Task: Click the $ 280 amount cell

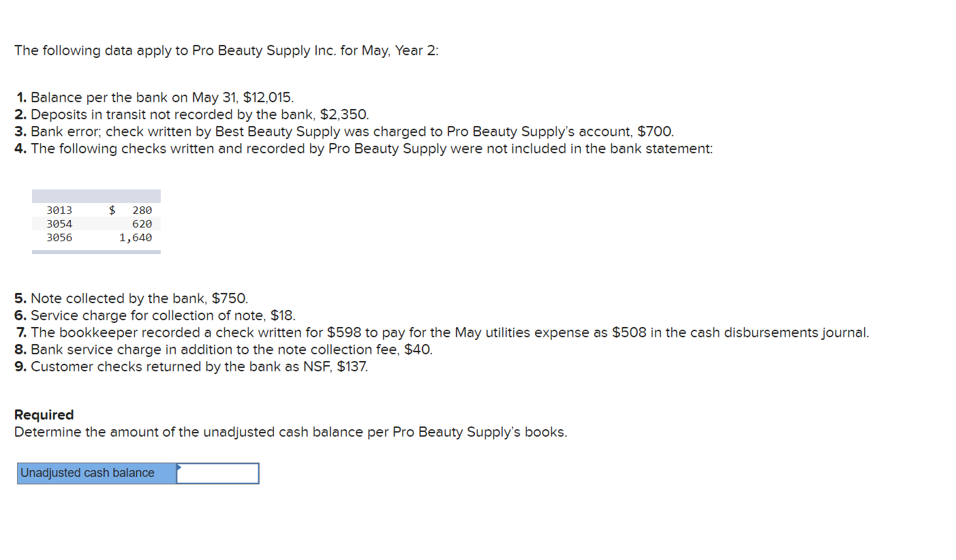Action: 131,211
